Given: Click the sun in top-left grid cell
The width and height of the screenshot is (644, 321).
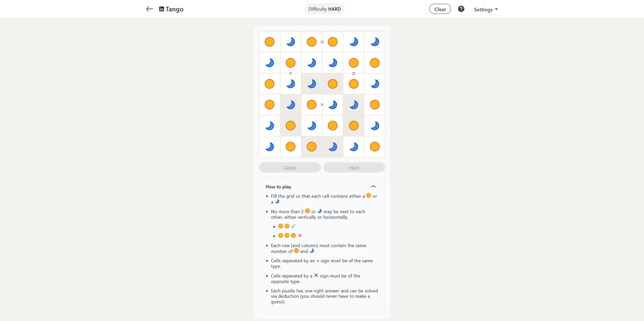Looking at the screenshot, I should (270, 42).
